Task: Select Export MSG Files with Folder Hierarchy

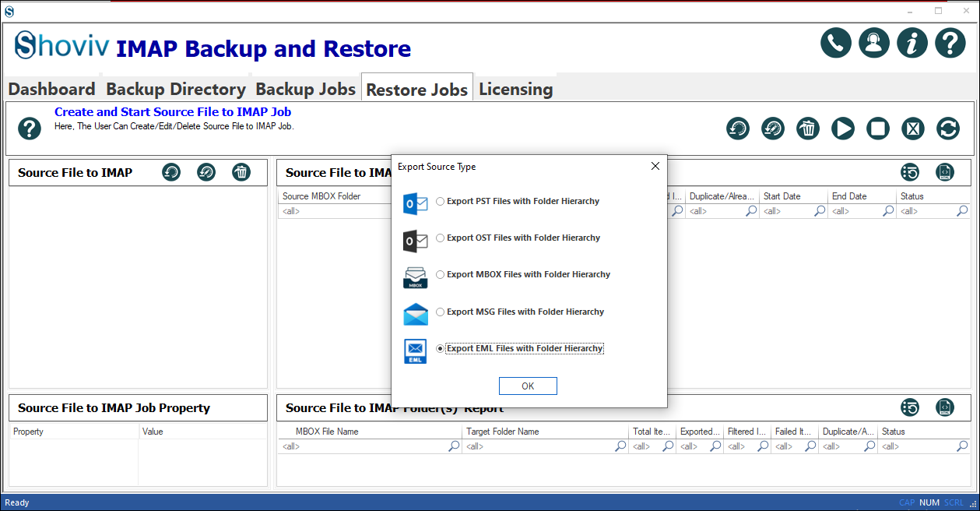Action: pyautogui.click(x=441, y=312)
